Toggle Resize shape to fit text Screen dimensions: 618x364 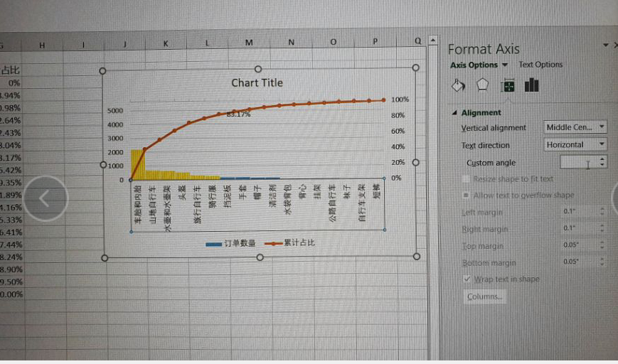(x=466, y=179)
